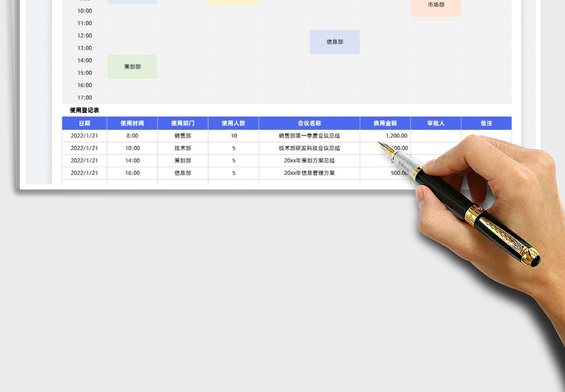Select the 20xx年策划方案总结 cell

[309, 160]
